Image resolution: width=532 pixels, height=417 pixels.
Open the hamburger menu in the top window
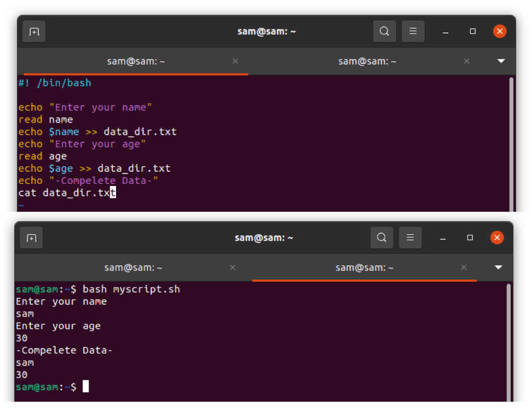413,31
